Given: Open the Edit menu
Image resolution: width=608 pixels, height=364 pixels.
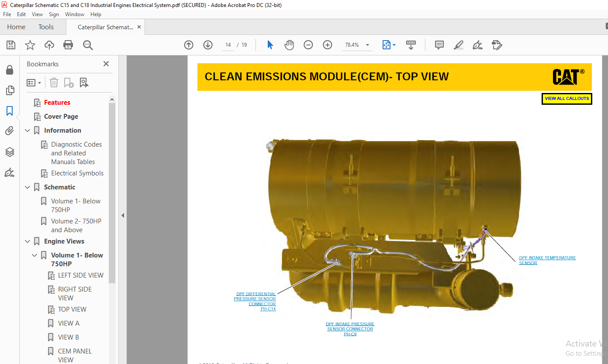Looking at the screenshot, I should point(21,14).
